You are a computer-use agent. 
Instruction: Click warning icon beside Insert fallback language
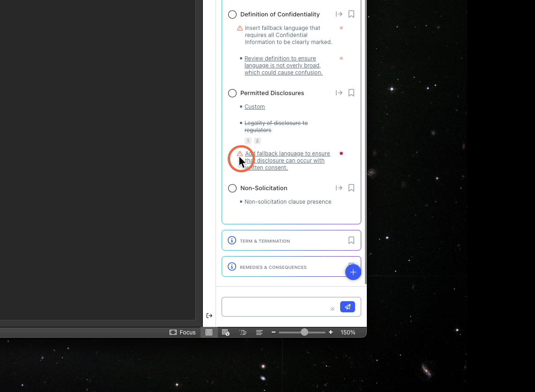[x=240, y=28]
